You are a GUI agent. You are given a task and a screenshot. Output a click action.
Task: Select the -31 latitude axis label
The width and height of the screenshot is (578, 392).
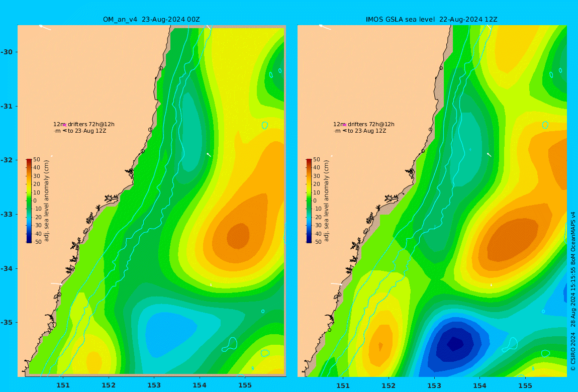[x=7, y=106]
